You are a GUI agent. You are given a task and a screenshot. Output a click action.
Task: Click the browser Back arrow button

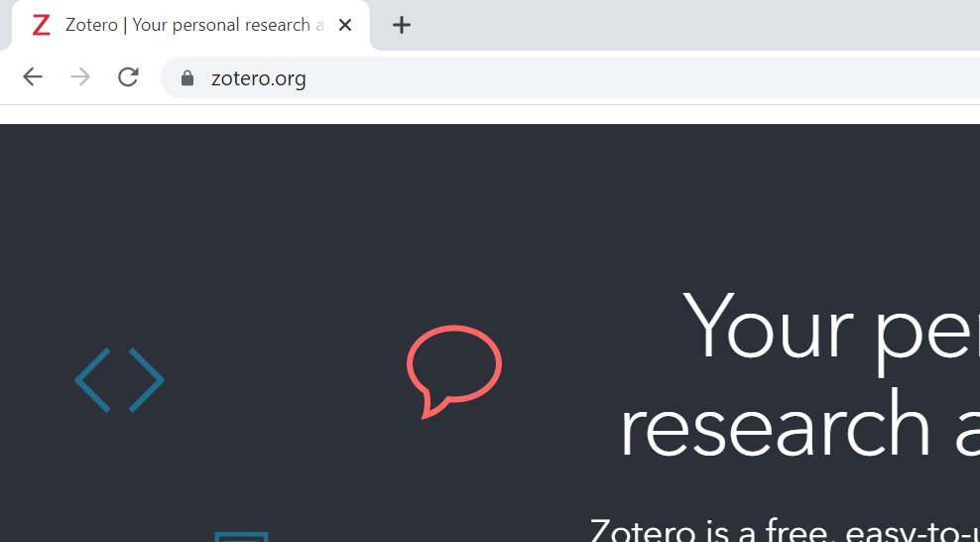pos(33,77)
